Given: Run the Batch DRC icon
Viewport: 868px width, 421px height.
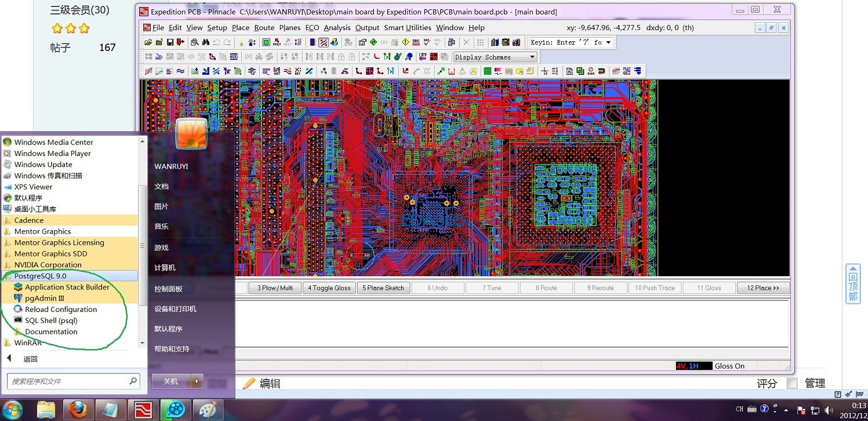Looking at the screenshot, I should (416, 42).
